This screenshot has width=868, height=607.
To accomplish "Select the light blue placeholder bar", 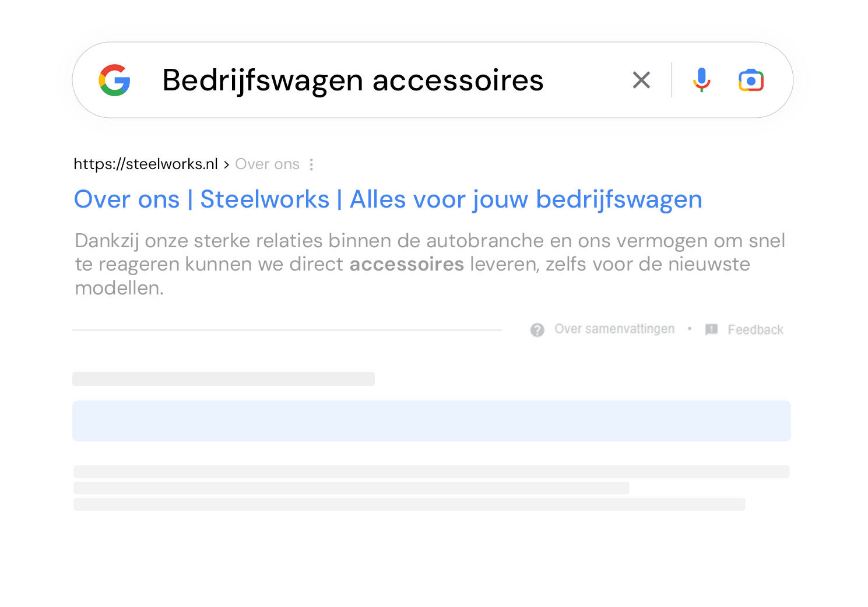I will 431,420.
